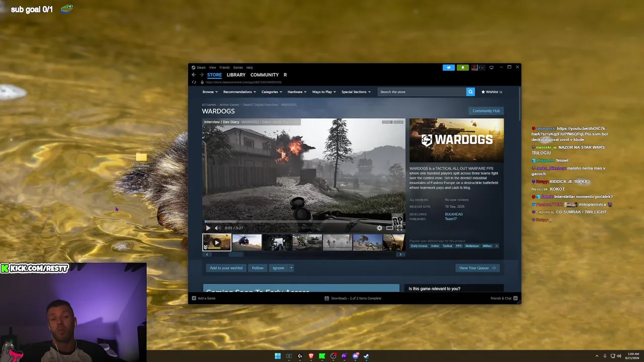Switch to the STORE tab
Screen dimensions: 644x362
(214, 75)
